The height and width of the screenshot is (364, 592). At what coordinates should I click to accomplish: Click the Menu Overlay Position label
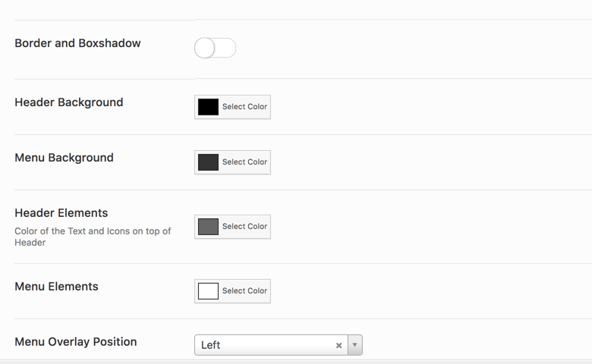pos(76,342)
